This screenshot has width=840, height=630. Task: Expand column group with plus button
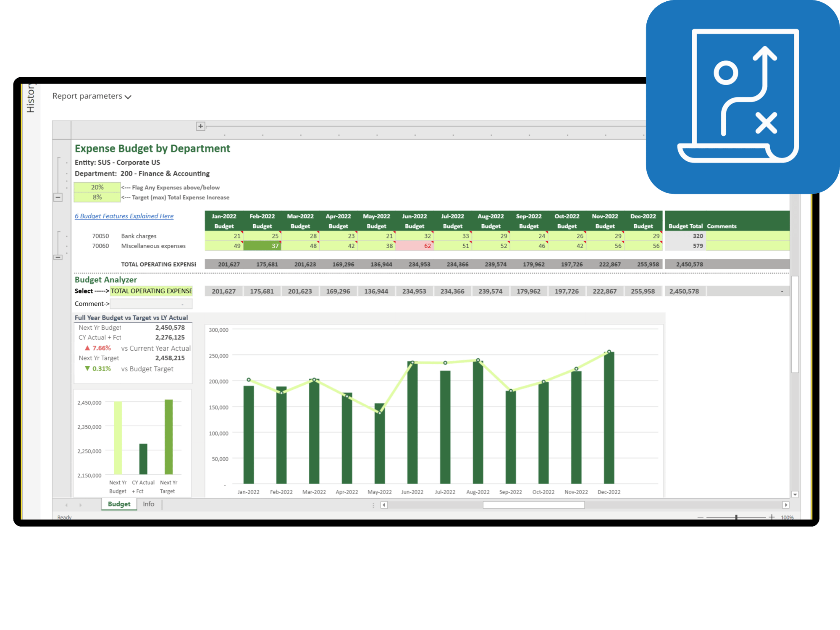click(x=201, y=126)
